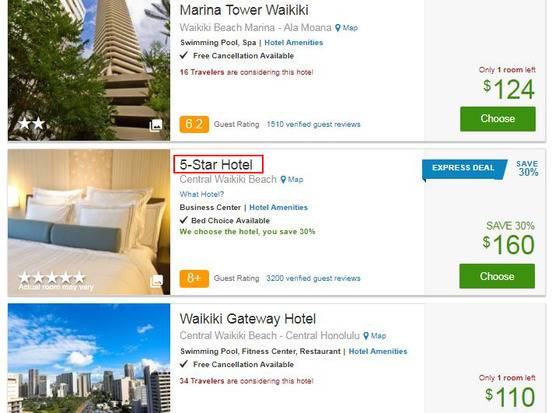The image size is (559, 413).
Task: Click the 8+ guest rating badge
Action: [x=194, y=278]
